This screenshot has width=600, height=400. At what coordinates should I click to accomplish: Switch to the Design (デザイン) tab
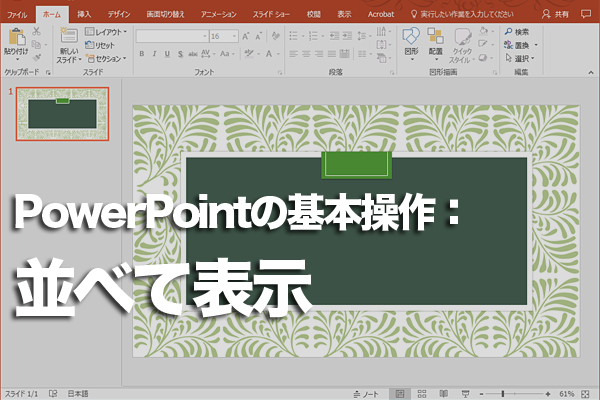tap(119, 14)
